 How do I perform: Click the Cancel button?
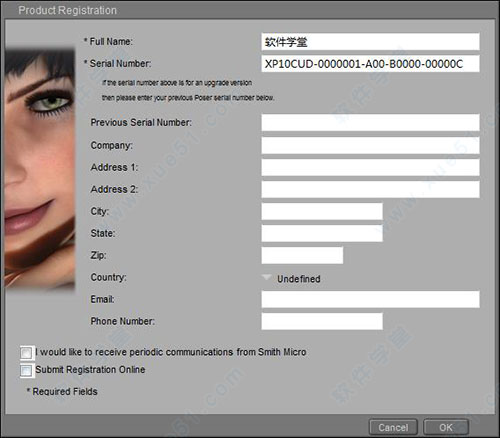pos(393,427)
